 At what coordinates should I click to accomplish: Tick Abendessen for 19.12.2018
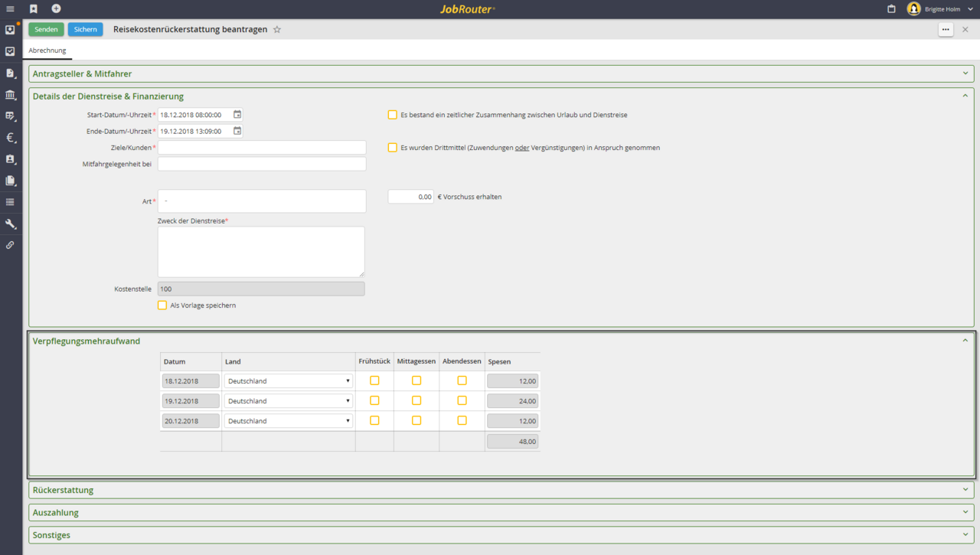[x=462, y=400]
